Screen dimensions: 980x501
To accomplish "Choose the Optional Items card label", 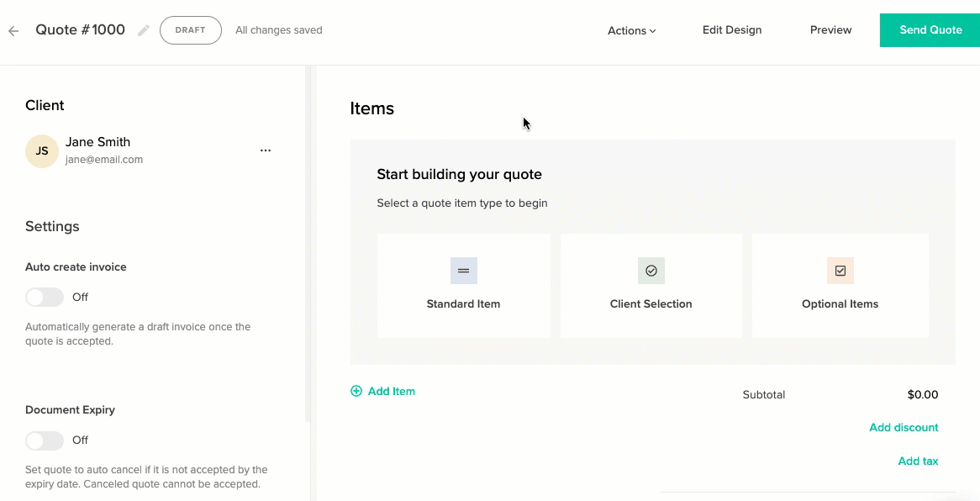I will tap(840, 304).
